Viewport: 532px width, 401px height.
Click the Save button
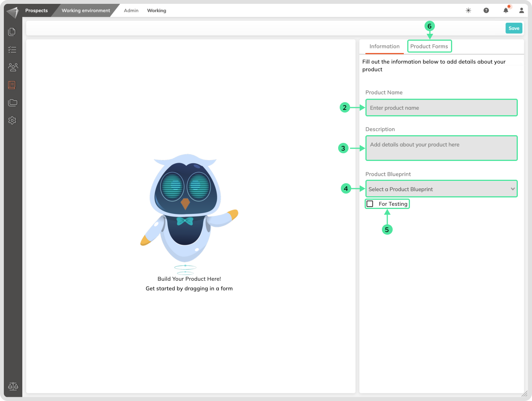(x=514, y=28)
